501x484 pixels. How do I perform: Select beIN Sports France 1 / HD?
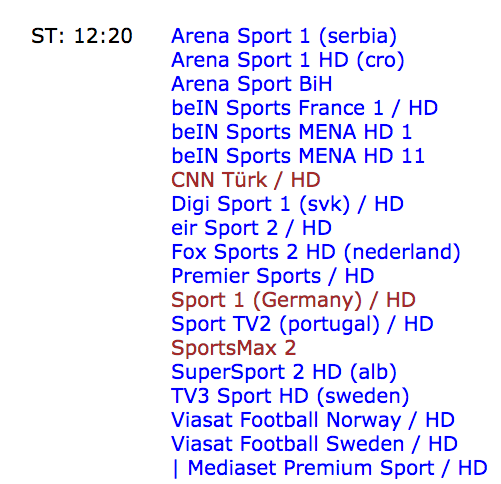click(x=304, y=108)
